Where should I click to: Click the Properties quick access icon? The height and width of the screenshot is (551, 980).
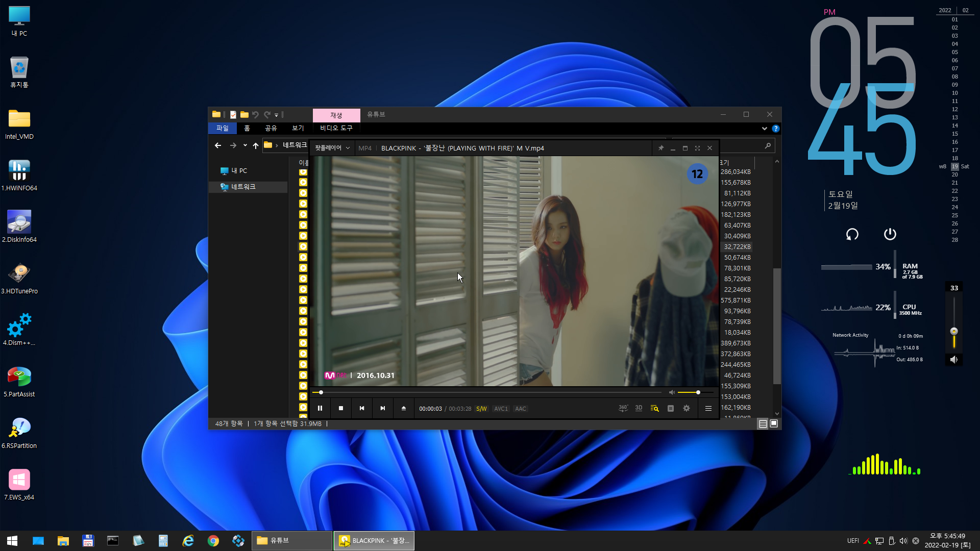(233, 115)
